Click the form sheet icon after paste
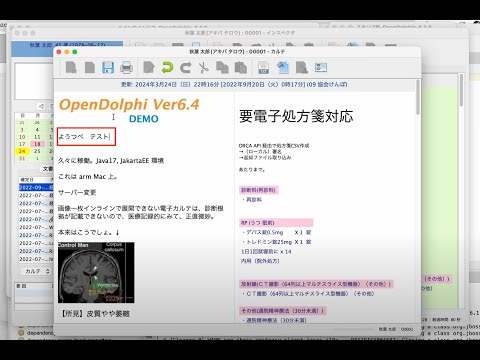 pos(264,68)
